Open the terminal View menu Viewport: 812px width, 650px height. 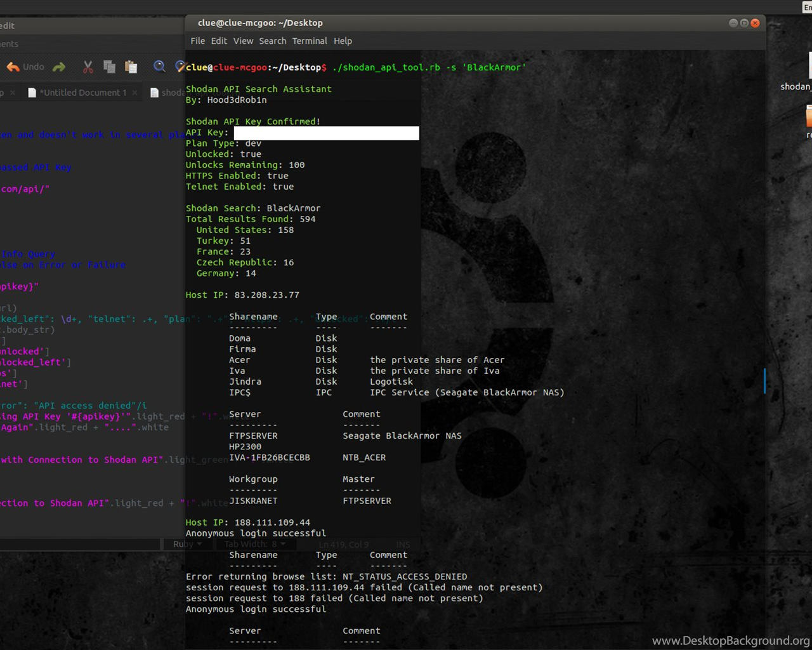click(x=243, y=41)
